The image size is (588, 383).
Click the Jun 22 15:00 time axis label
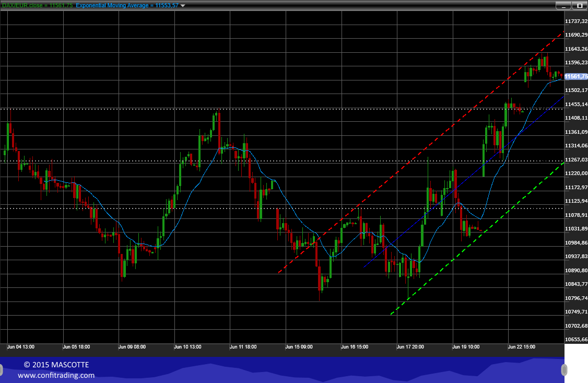point(522,347)
